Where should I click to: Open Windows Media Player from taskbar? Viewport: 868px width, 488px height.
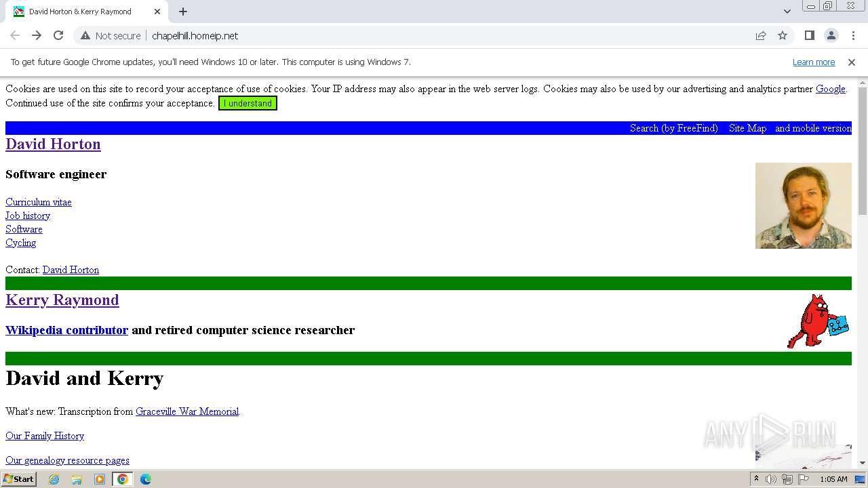[100, 479]
